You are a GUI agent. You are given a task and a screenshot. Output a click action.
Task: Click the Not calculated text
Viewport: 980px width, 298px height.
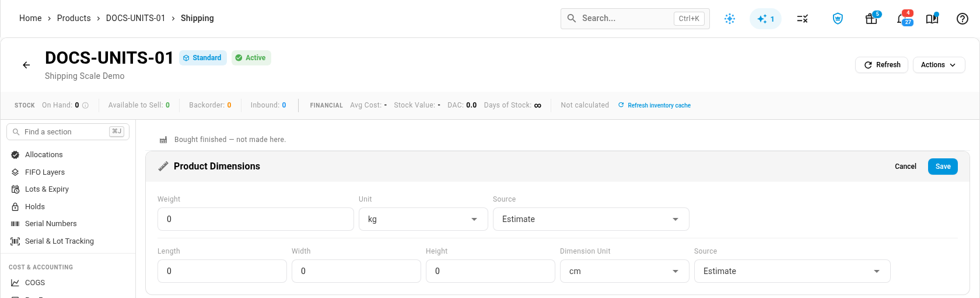584,105
